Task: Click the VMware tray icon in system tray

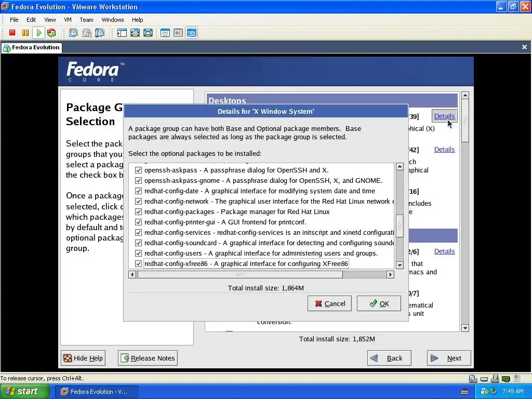Action: 484,392
